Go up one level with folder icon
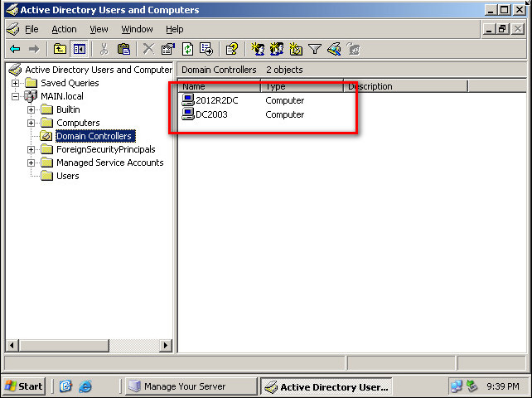532x398 pixels. click(x=60, y=50)
